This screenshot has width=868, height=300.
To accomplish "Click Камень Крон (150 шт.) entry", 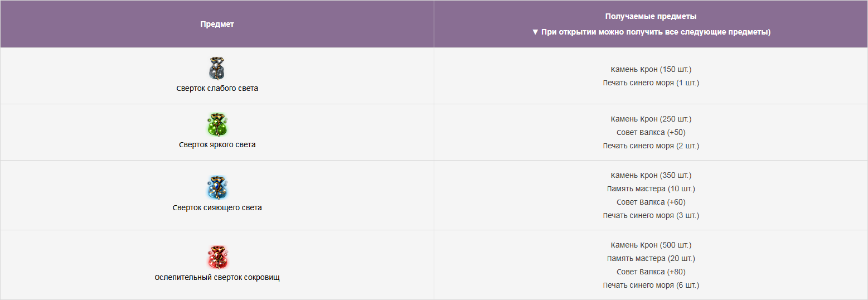I will click(x=651, y=69).
